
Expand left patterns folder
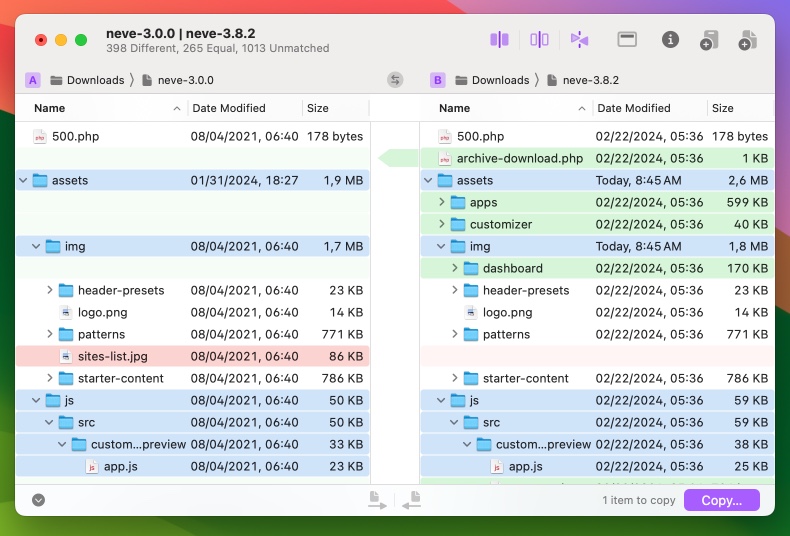[x=49, y=334]
